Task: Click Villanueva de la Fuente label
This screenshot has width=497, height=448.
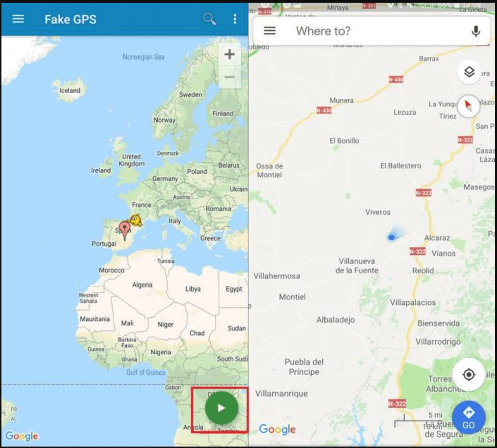Action: tap(357, 266)
